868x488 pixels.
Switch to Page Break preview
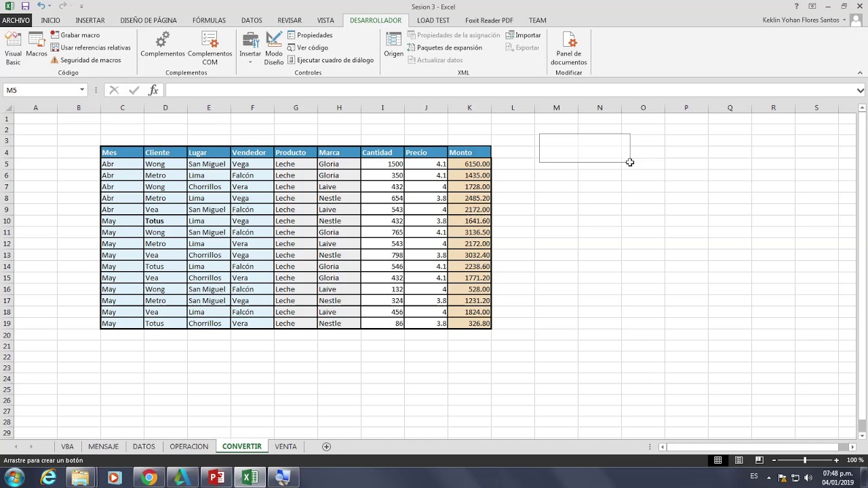(x=759, y=460)
